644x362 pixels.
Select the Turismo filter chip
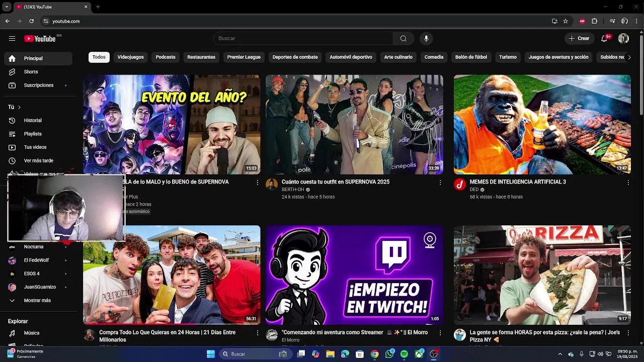(508, 57)
